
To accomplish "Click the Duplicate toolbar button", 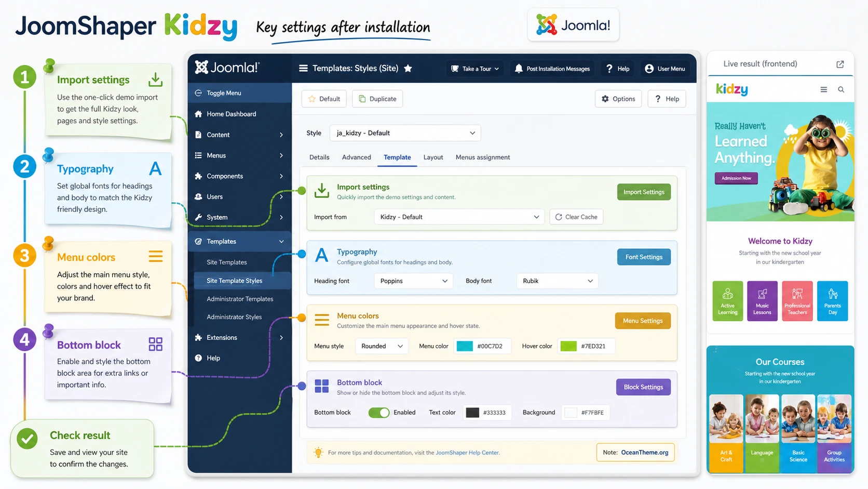I will tap(377, 99).
